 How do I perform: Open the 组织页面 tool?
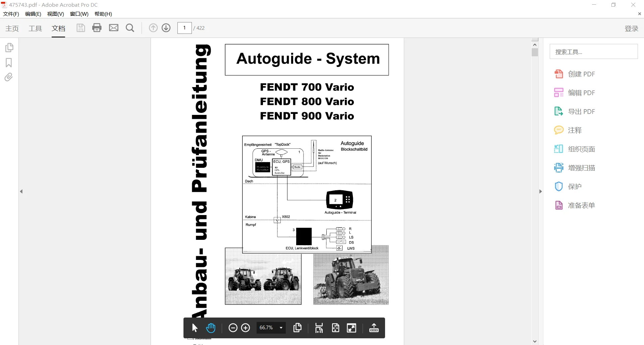(581, 149)
